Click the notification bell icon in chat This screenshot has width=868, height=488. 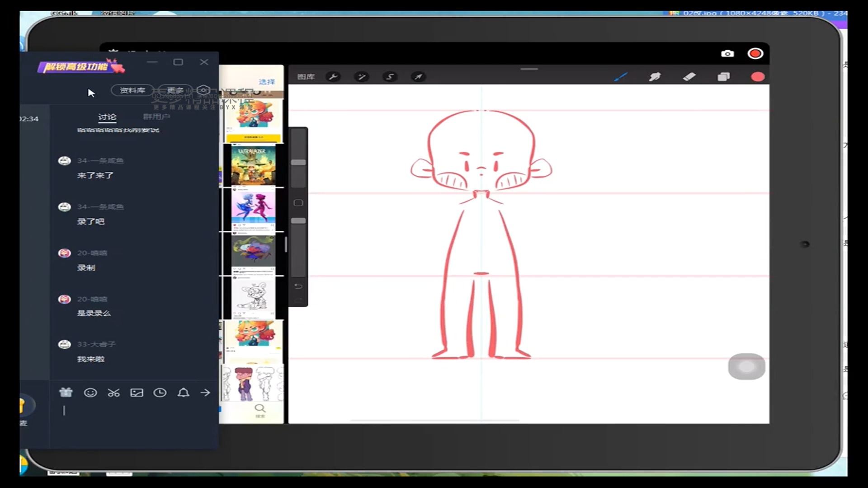point(183,393)
